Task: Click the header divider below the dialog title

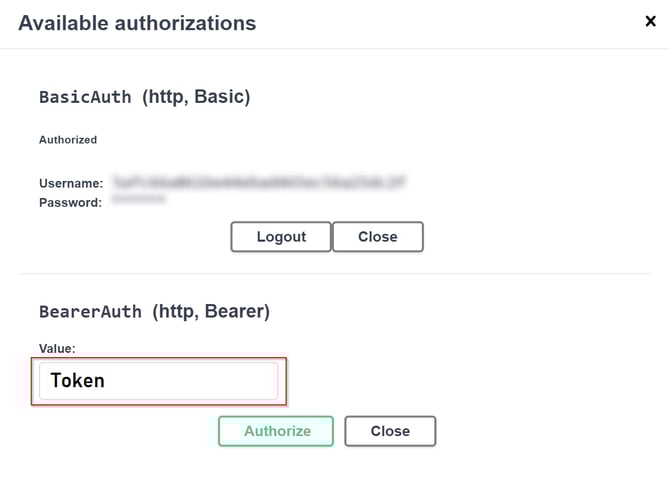Action: 334,48
